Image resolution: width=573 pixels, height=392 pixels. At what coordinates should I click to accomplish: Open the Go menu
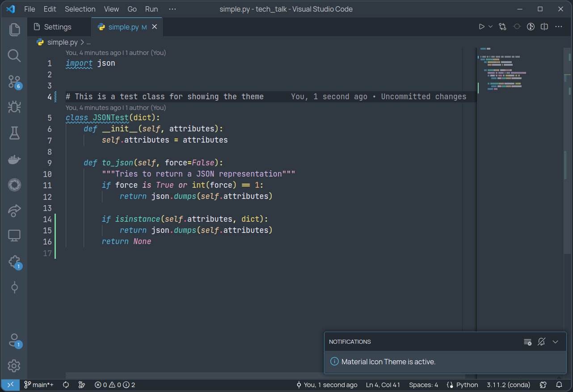pyautogui.click(x=132, y=9)
